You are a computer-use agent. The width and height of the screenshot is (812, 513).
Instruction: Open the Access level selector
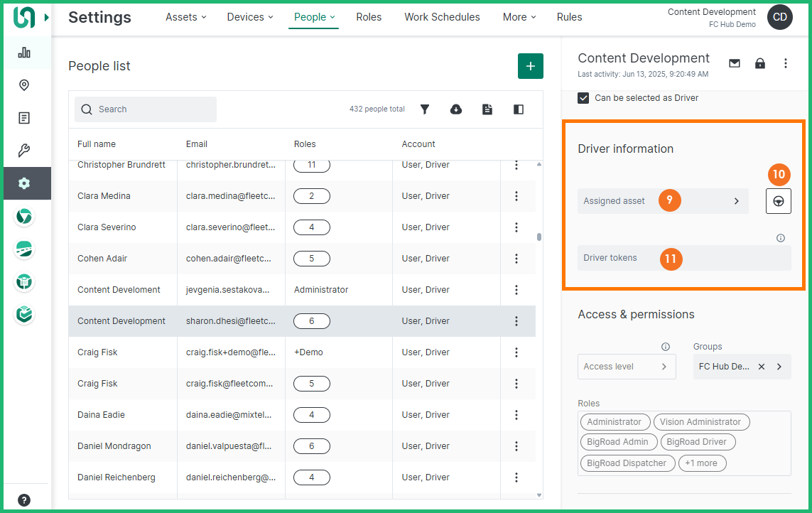click(x=626, y=367)
